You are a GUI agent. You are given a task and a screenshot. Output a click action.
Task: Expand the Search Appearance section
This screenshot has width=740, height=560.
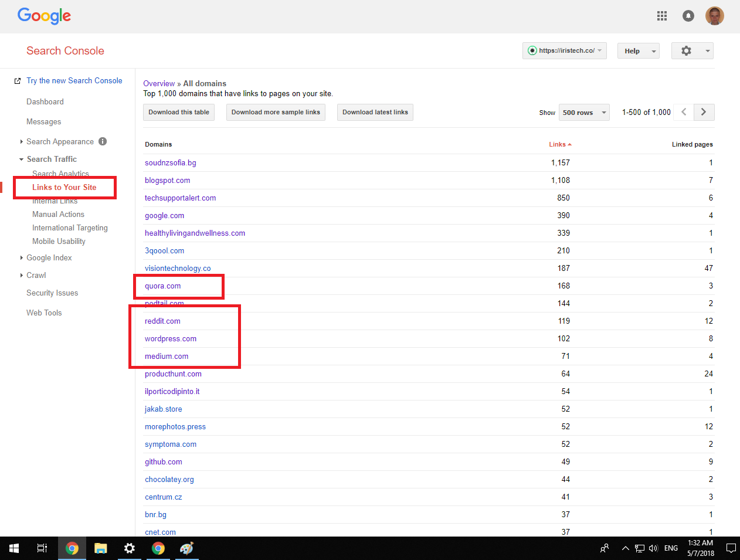pyautogui.click(x=22, y=141)
